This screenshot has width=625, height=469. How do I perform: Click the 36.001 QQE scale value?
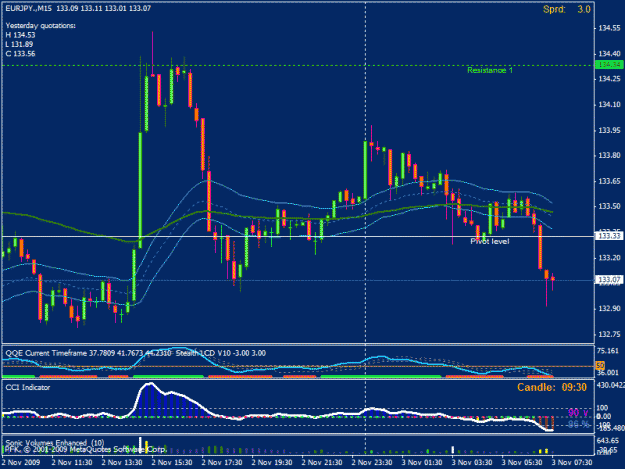pos(609,373)
